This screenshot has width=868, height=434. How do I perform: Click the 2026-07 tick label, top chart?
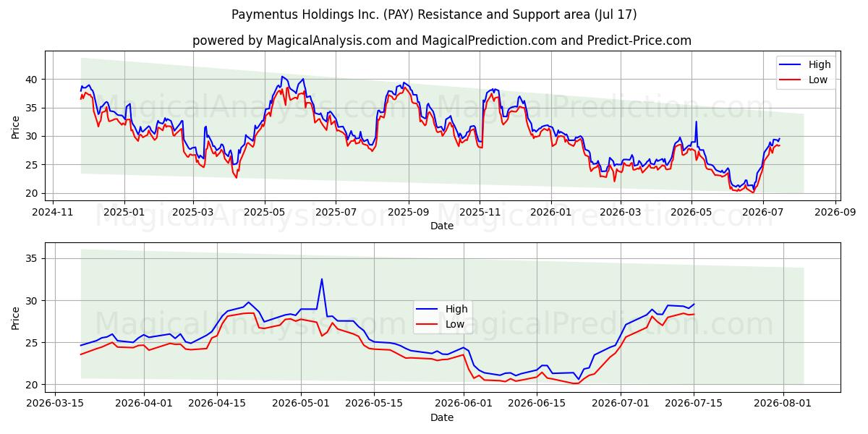click(762, 213)
